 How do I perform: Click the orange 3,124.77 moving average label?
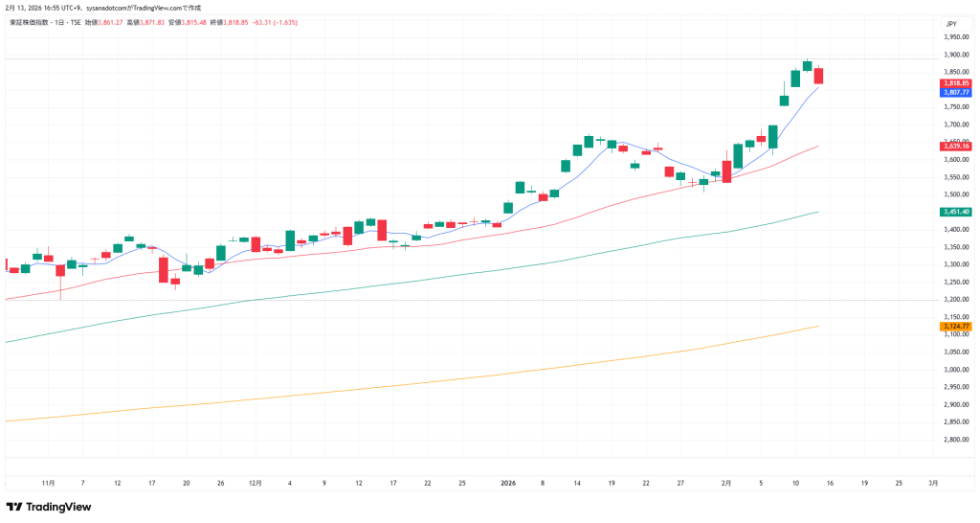point(956,327)
